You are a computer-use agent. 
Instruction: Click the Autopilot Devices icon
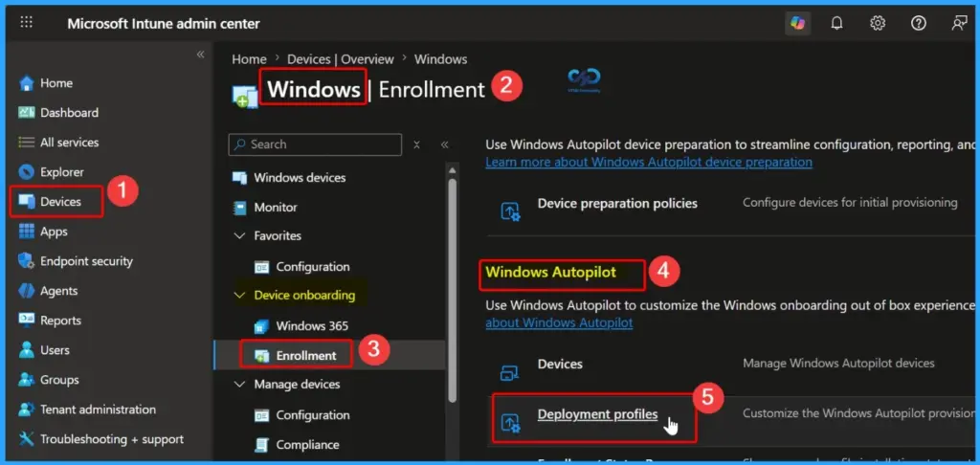[x=510, y=372]
